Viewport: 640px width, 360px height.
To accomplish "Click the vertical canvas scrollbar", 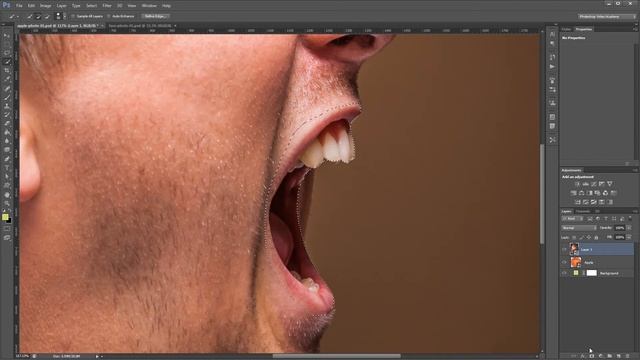I will point(542,194).
